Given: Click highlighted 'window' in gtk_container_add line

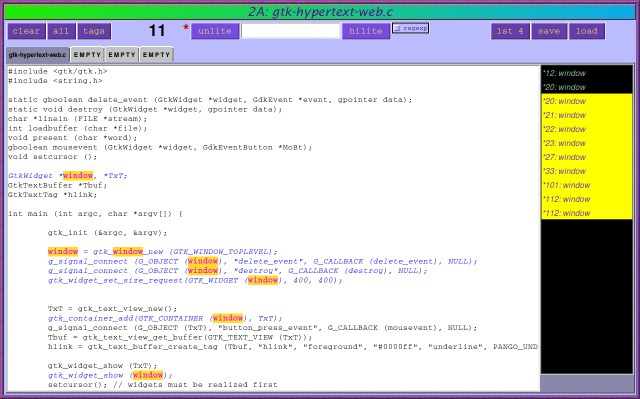Looking at the screenshot, I should pos(228,318).
